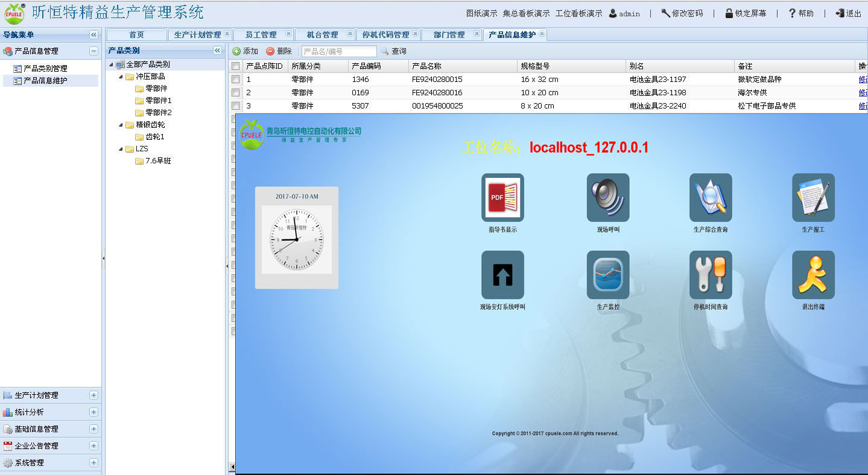
Task: Expand the 企业公告管理 accordion section
Action: click(x=93, y=446)
